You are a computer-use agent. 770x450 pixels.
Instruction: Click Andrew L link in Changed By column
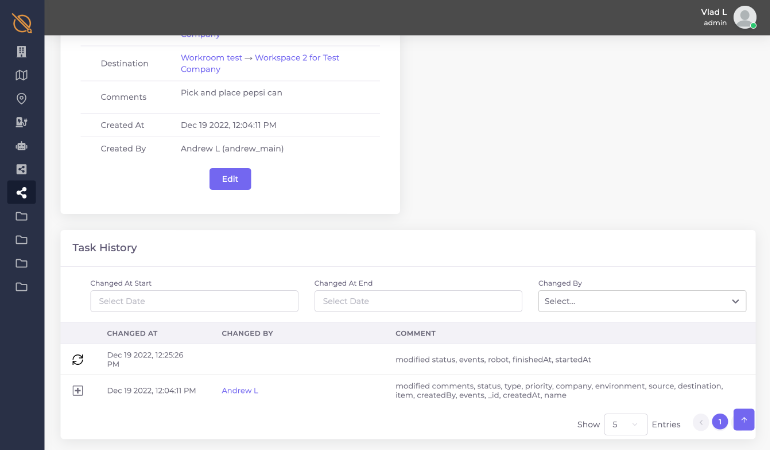click(240, 390)
